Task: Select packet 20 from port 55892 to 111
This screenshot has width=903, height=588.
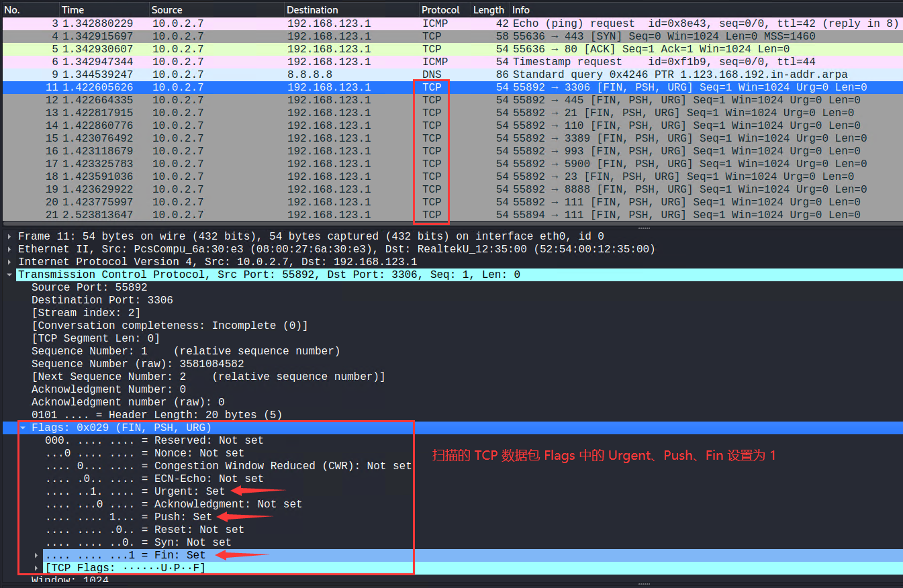Action: pos(451,202)
